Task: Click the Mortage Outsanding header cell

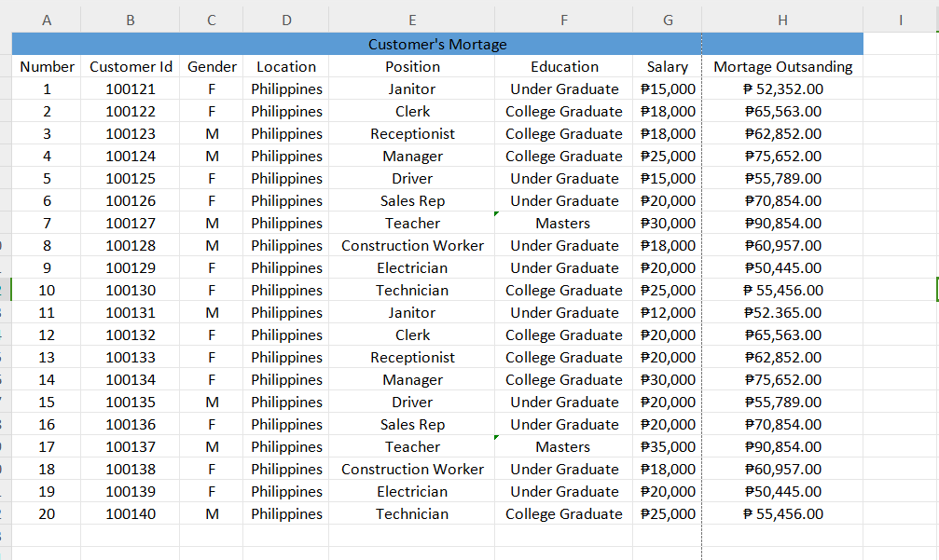Action: [782, 66]
